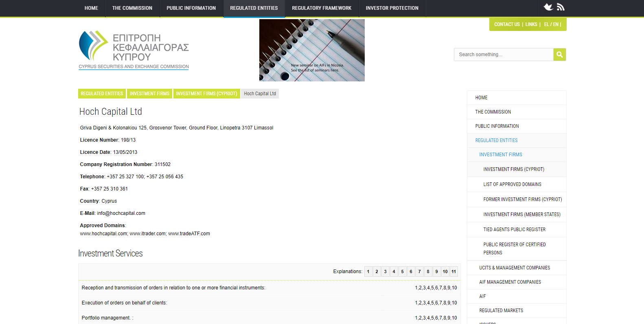
Task: Open explanation number 9
Action: pos(436,271)
